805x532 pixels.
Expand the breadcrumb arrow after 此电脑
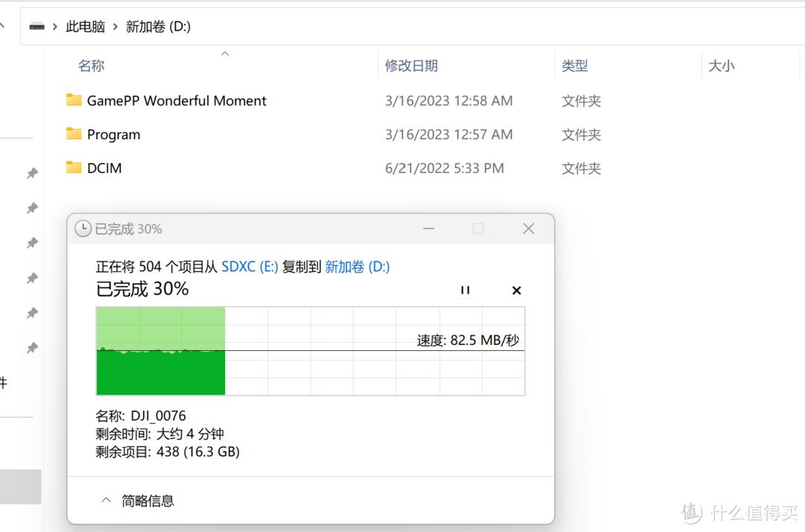(117, 25)
